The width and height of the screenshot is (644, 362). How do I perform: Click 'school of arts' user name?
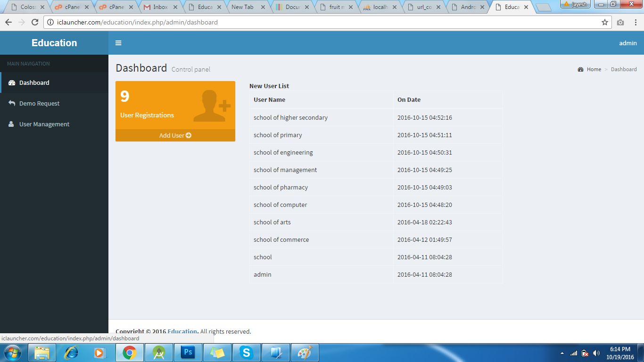pos(272,222)
